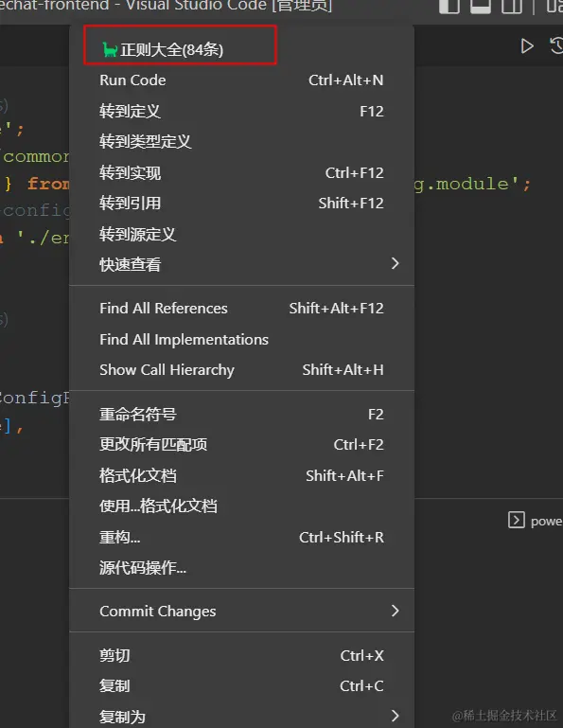Viewport: 563px width, 728px height.
Task: Choose 转到源定义 menu item
Action: pyautogui.click(x=241, y=234)
